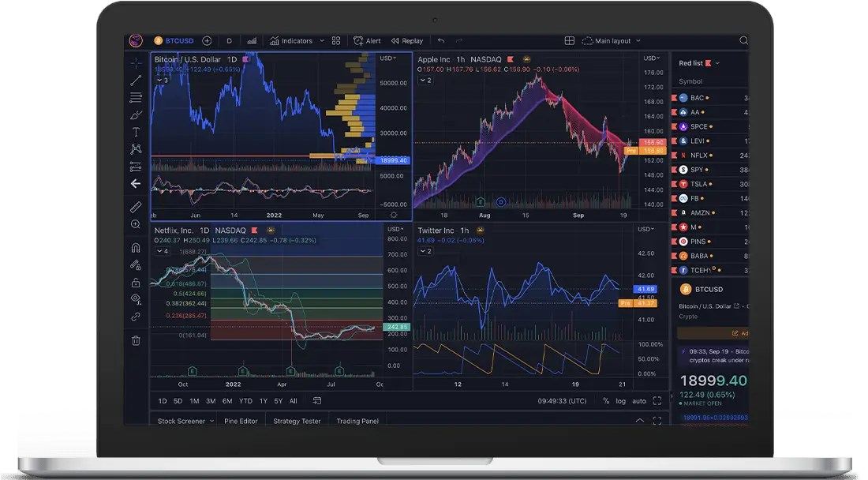Open the forecasting and position tools
This screenshot has height=480, width=868.
click(x=136, y=167)
